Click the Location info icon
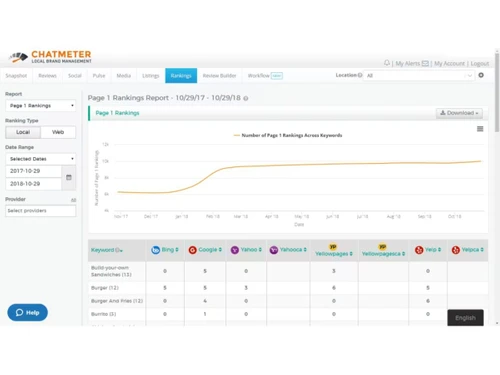This screenshot has width=500, height=375. click(360, 75)
